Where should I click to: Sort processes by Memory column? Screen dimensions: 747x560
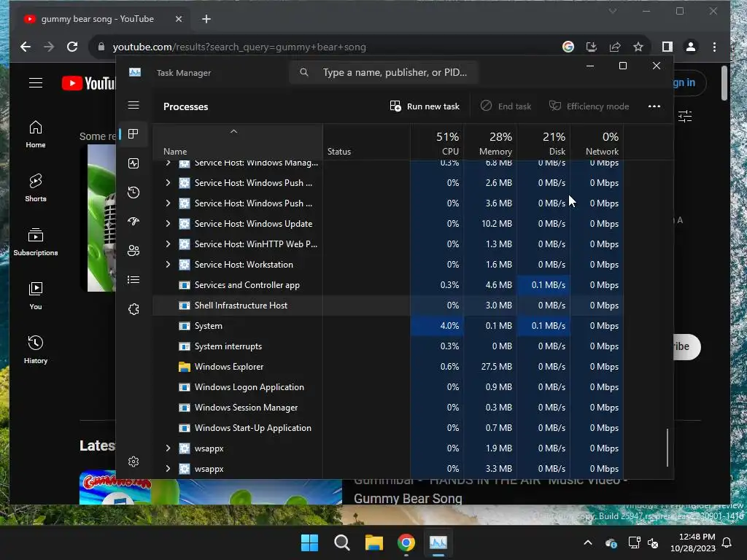[x=490, y=143]
